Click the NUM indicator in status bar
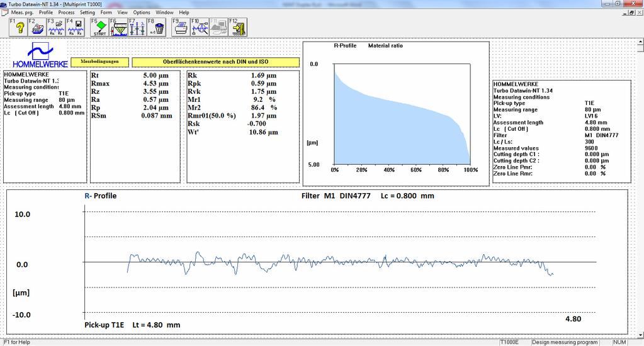644x346 pixels. click(619, 342)
